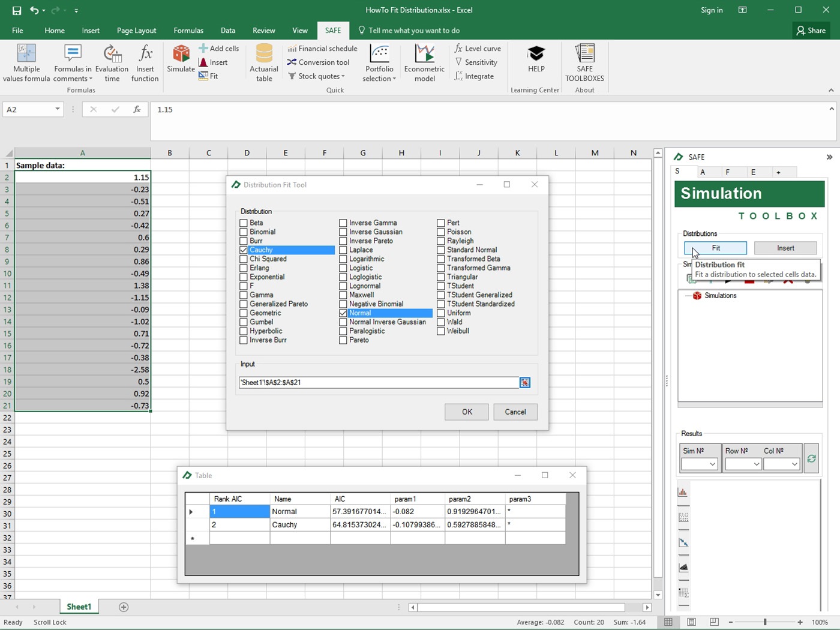Open the Row Nº dropdown
The width and height of the screenshot is (840, 630).
(756, 464)
